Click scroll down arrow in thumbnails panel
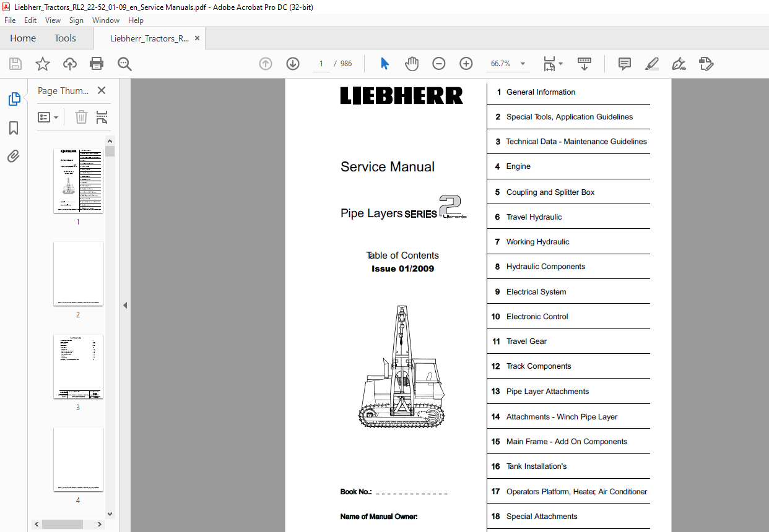 tap(110, 513)
